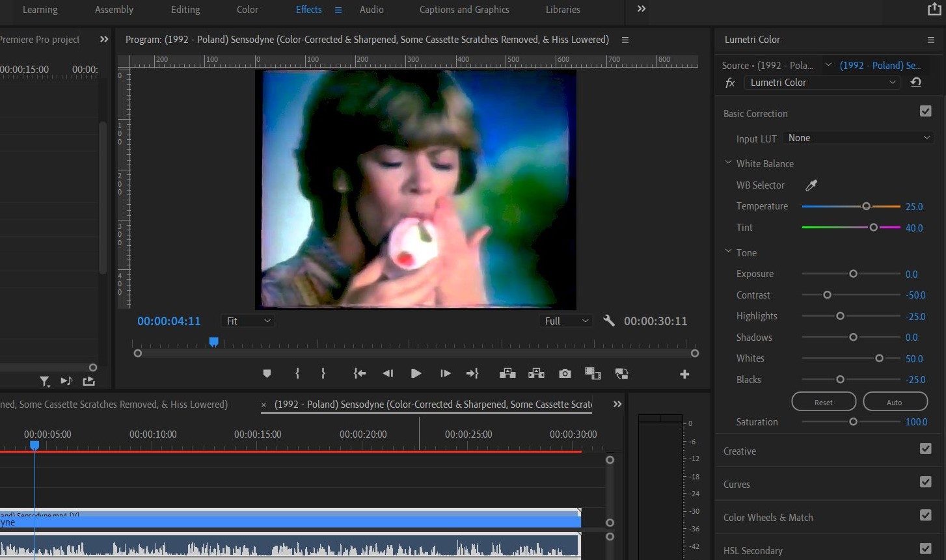Switch to the Audio workspace
The height and width of the screenshot is (560, 946).
(x=372, y=10)
